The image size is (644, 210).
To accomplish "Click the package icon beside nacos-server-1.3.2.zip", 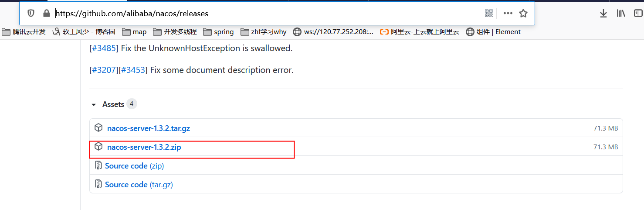I will (99, 147).
